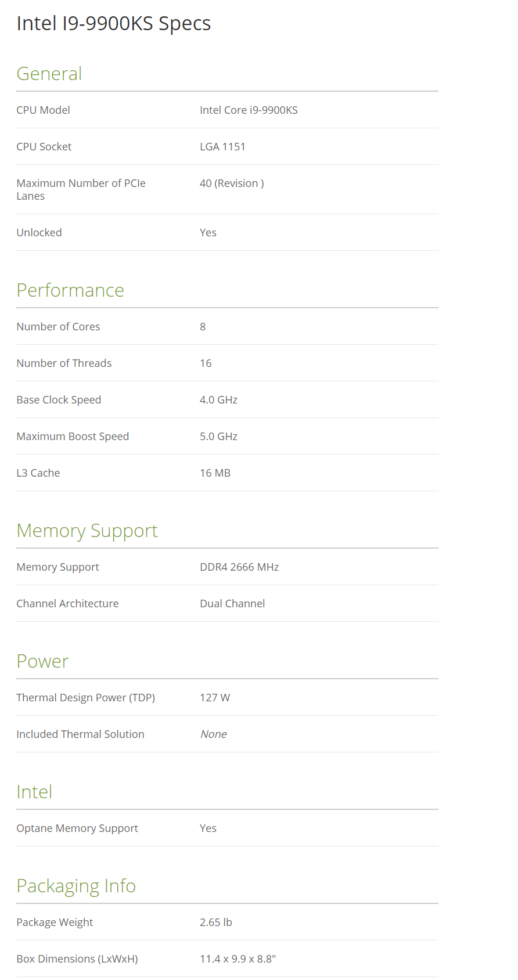Image resolution: width=518 pixels, height=980 pixels.
Task: Click the italic None thermal solution value
Action: tap(213, 734)
